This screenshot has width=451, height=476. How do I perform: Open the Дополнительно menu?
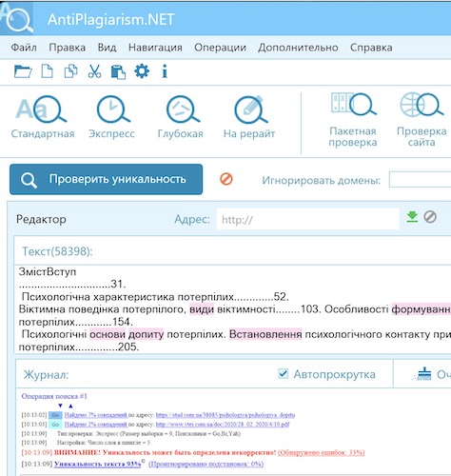tap(298, 48)
